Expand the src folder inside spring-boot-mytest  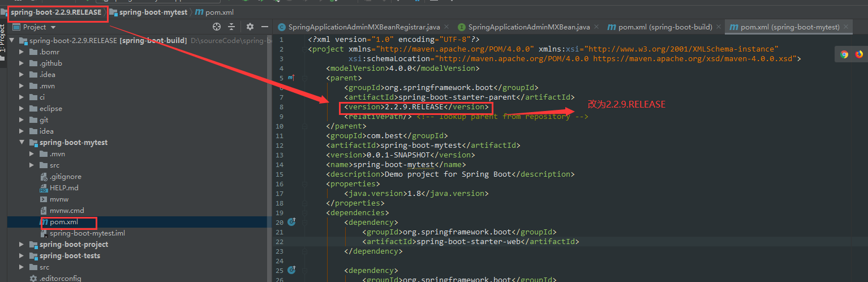coord(32,165)
